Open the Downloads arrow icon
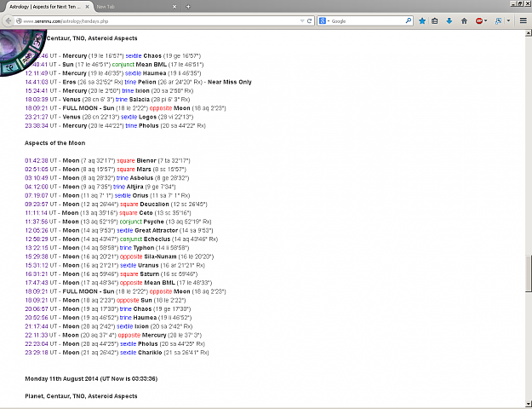Image resolution: width=532 pixels, height=409 pixels. pyautogui.click(x=449, y=21)
